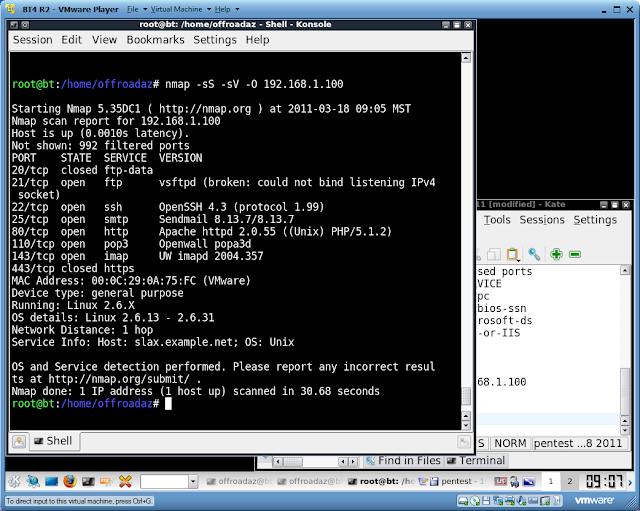Switch to the pentest Kate taskbar window
The image size is (640, 511).
point(451,482)
